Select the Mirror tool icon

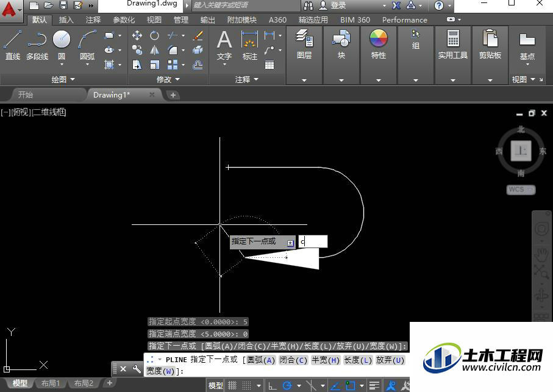154,50
